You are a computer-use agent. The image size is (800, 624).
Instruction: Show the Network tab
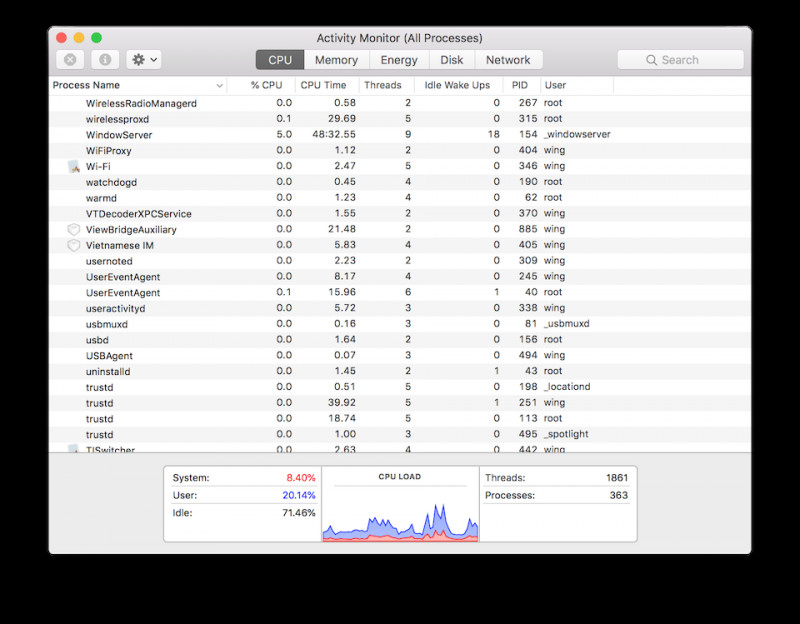[x=508, y=60]
